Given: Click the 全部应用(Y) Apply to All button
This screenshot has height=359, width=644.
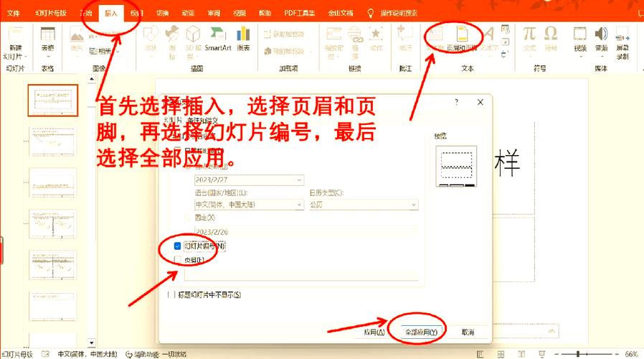Looking at the screenshot, I should 421,332.
